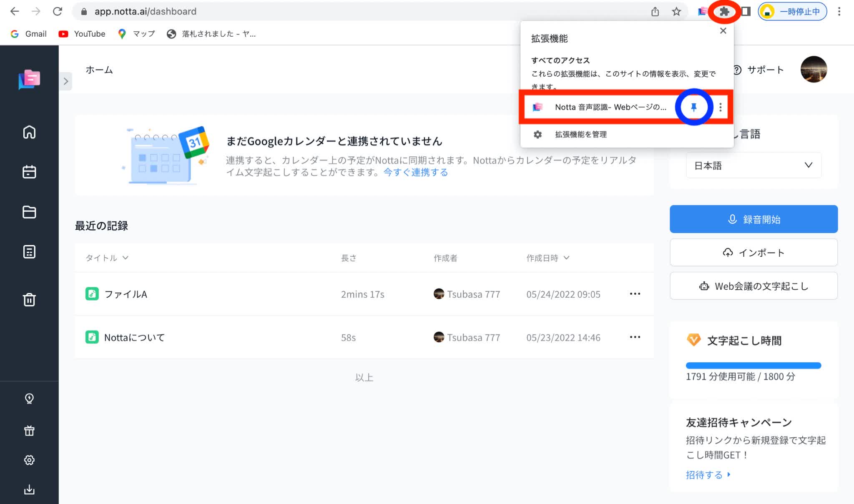
Task: Open the notes list icon in sidebar
Action: (29, 251)
